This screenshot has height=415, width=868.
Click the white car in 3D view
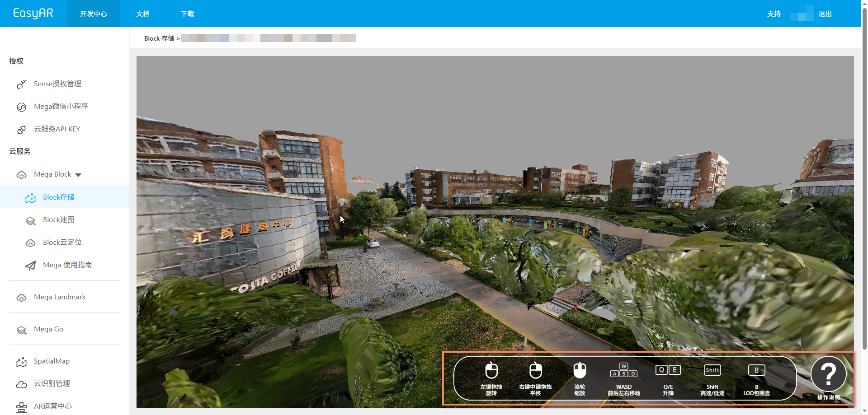pyautogui.click(x=373, y=244)
